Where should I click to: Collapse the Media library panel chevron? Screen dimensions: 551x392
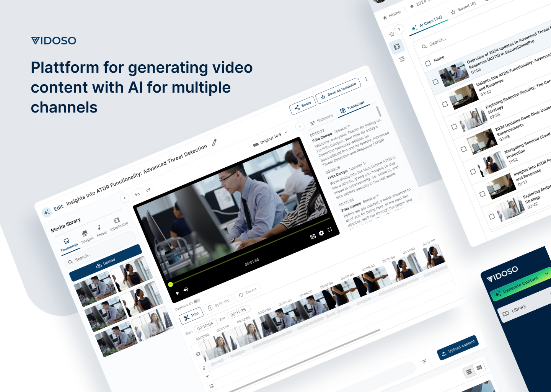coord(125,198)
